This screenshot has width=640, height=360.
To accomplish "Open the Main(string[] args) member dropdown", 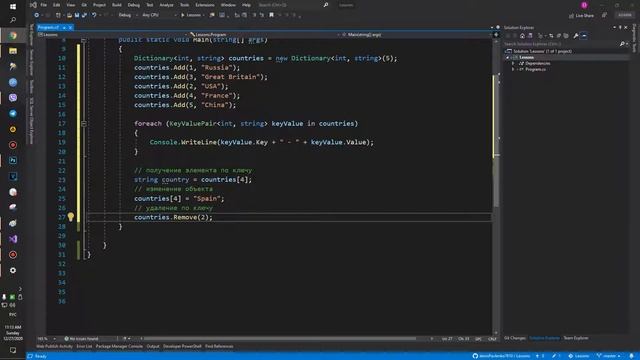I will 416,35.
